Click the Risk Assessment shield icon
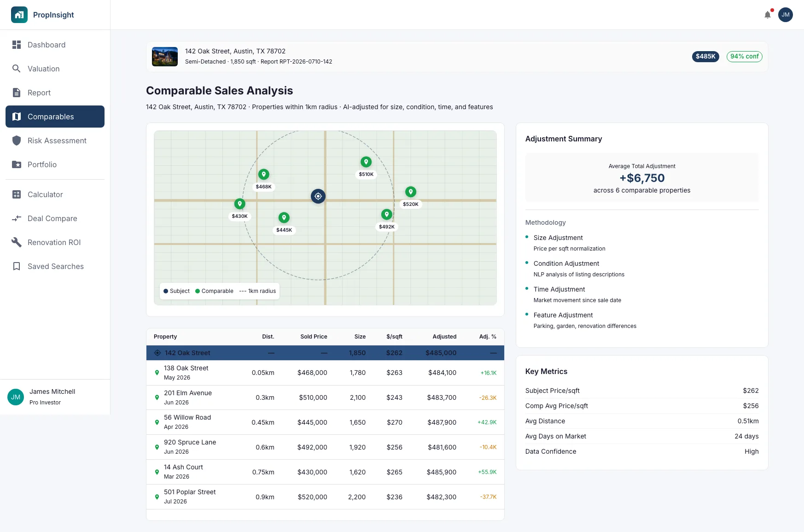The image size is (804, 532). 17,140
